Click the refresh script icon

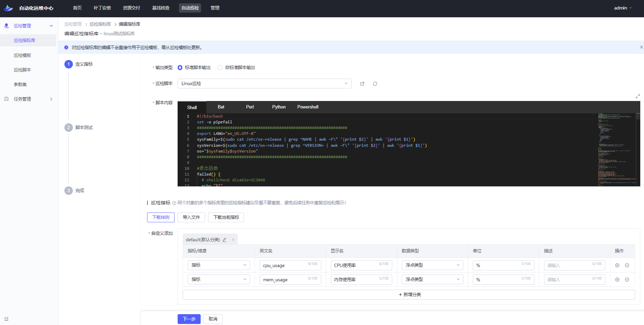coord(375,84)
